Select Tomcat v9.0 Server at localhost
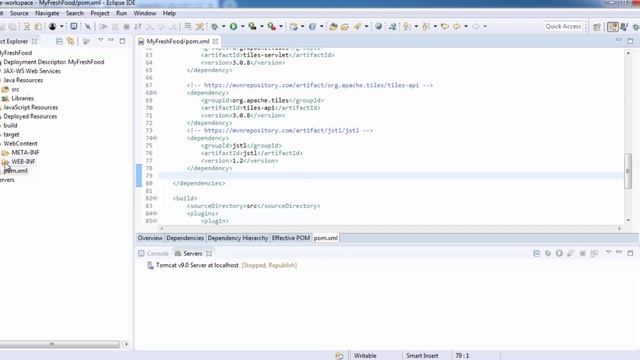 [197, 265]
